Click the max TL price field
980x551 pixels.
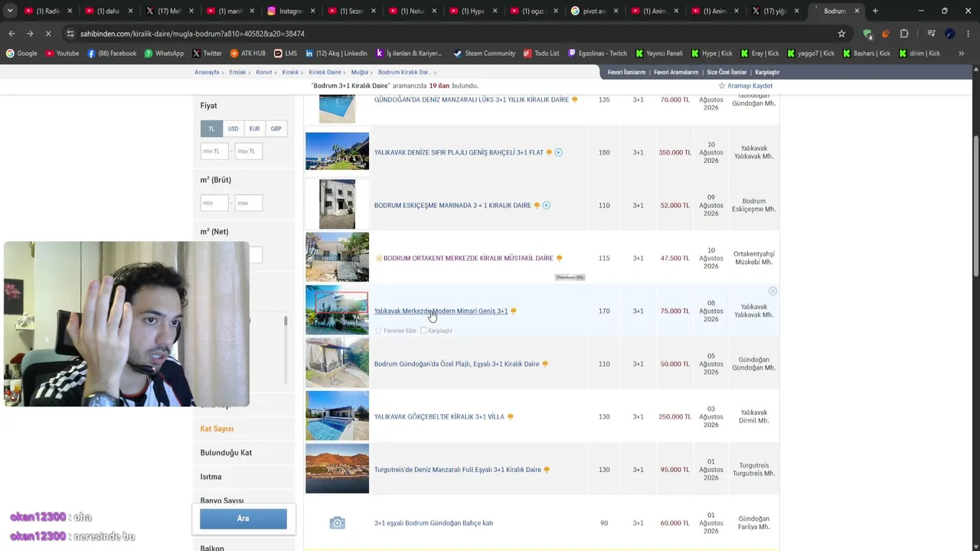(x=249, y=152)
